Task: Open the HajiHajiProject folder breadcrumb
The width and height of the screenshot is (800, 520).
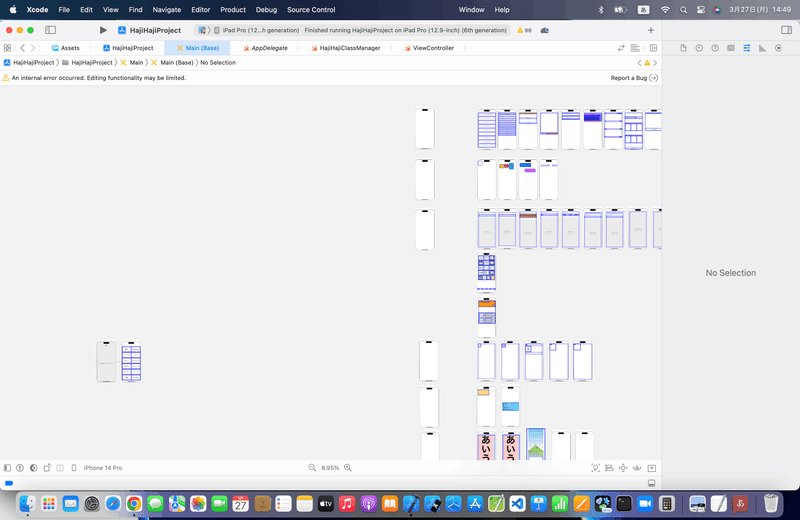Action: (87, 63)
